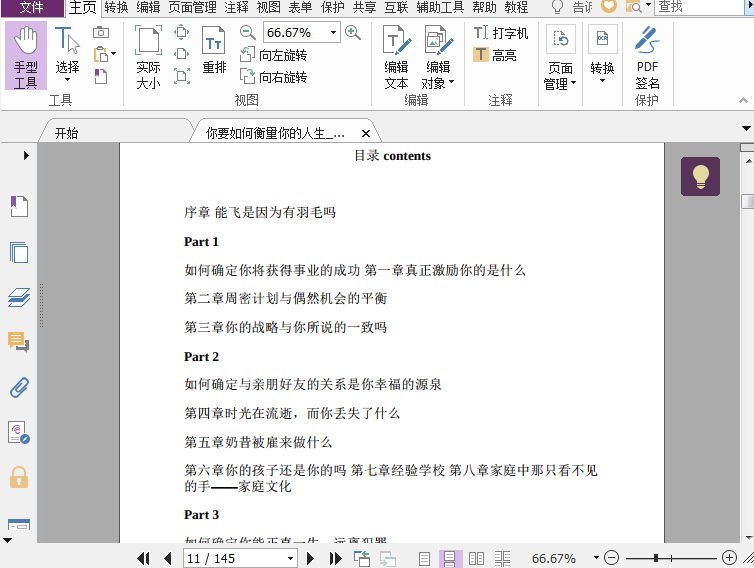Click the zoom in magnifier icon
This screenshot has height=568, width=754.
coord(353,33)
